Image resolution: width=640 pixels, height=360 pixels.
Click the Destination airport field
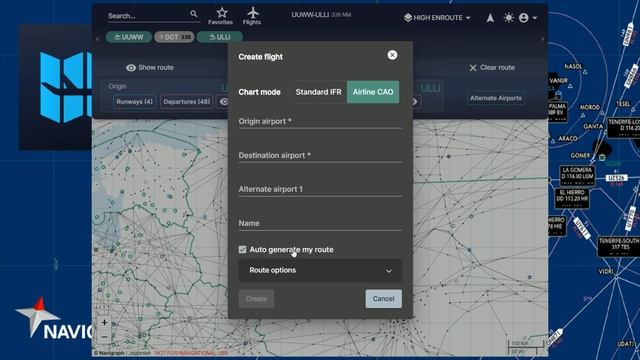(320, 155)
